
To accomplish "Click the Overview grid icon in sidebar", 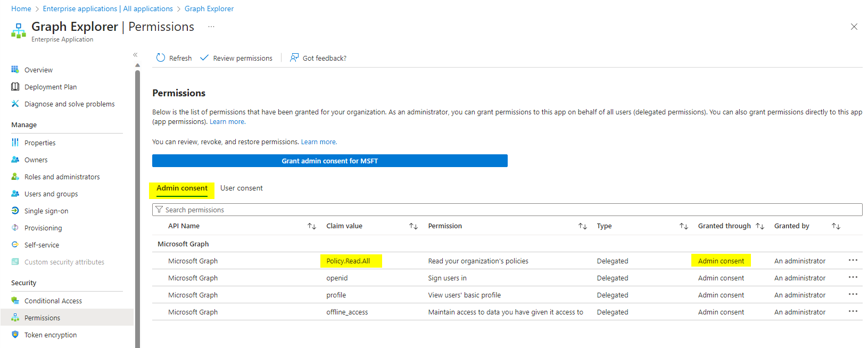I will 15,70.
